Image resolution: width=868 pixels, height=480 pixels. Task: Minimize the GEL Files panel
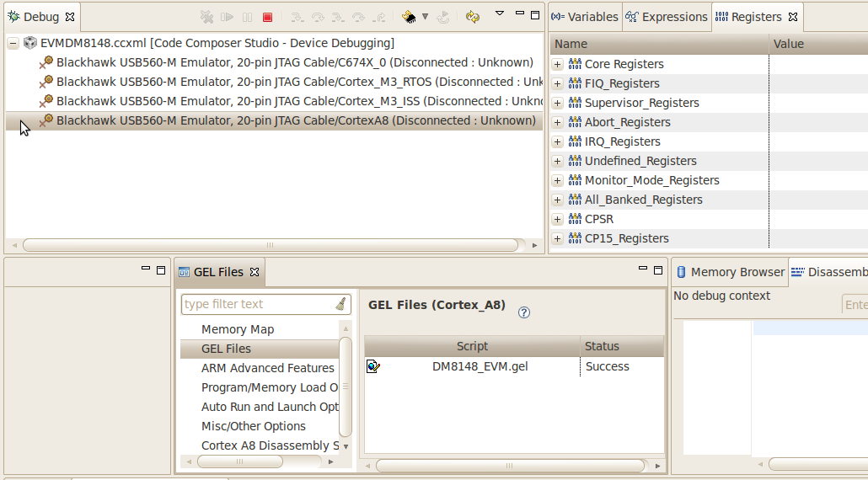tap(643, 268)
